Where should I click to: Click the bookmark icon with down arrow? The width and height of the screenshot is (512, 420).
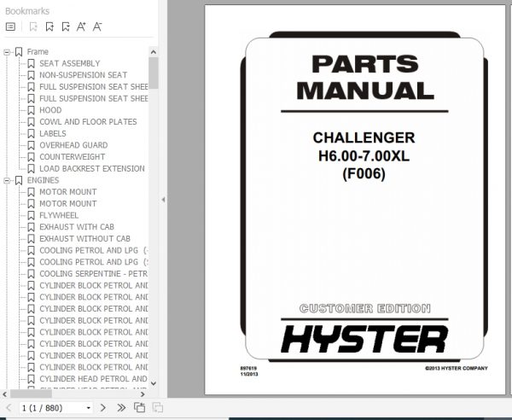click(66, 26)
